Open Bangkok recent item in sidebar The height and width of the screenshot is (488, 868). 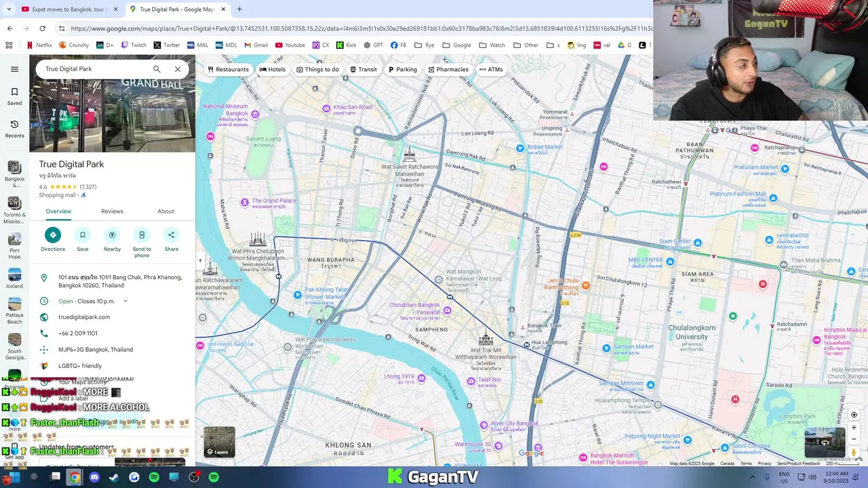(14, 174)
